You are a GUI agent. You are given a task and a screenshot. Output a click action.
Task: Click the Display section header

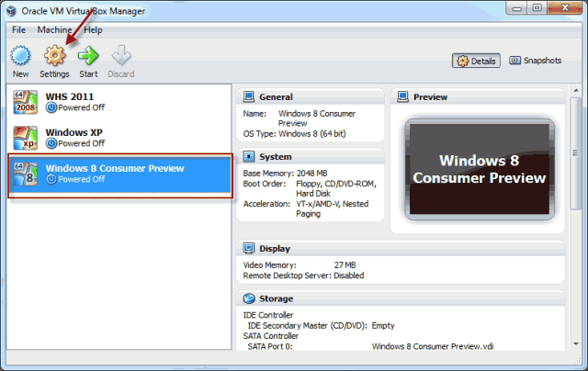pos(401,249)
